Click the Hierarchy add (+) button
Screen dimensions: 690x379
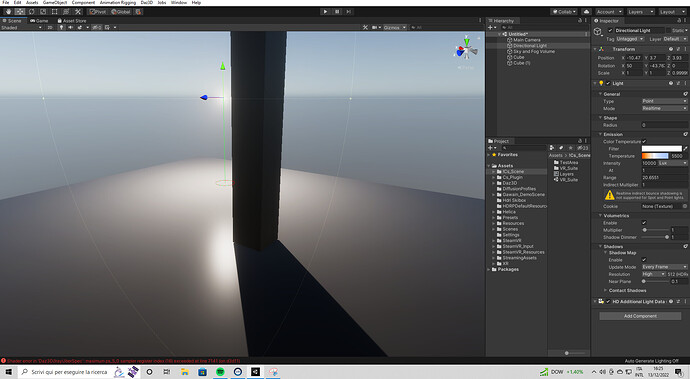[x=492, y=27]
